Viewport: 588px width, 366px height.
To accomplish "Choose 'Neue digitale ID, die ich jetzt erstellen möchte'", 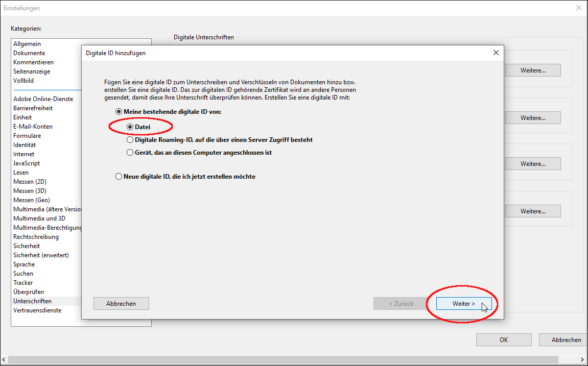I will (119, 177).
